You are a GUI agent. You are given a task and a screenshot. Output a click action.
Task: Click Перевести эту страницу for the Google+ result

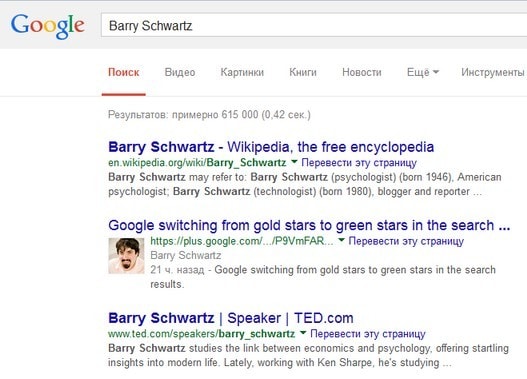(406, 241)
